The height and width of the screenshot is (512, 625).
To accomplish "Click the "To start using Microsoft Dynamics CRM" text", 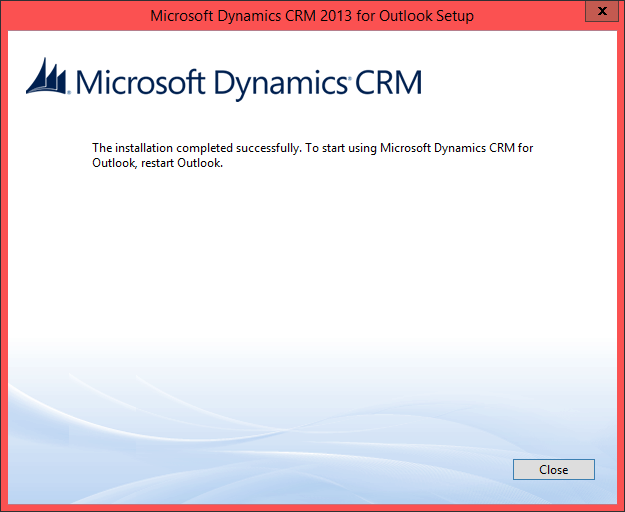I will tap(414, 148).
